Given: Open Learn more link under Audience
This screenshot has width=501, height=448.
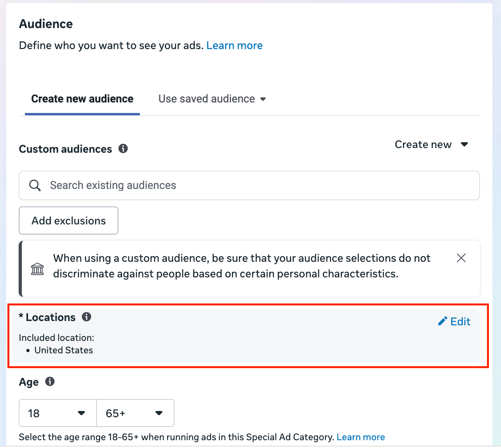Looking at the screenshot, I should [235, 46].
